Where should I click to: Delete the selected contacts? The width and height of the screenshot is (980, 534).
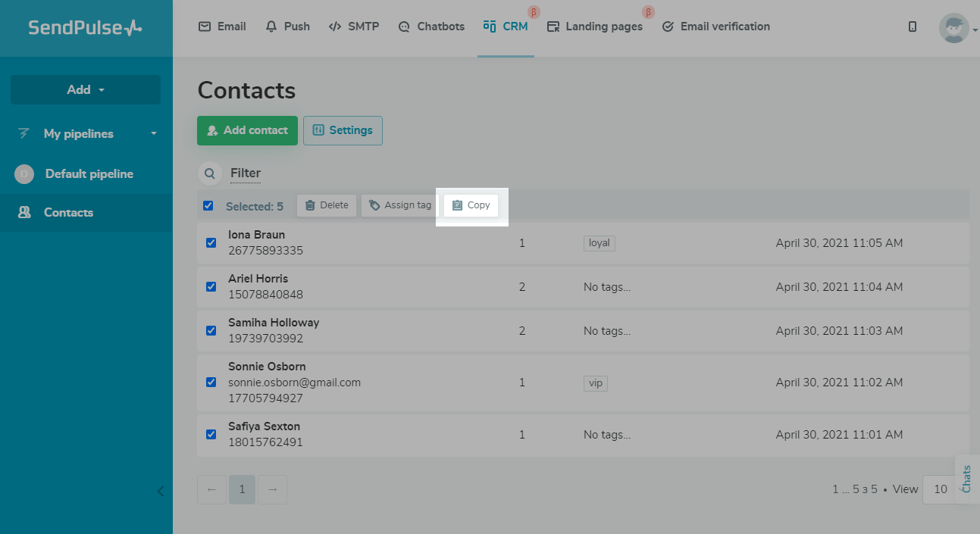coord(327,205)
